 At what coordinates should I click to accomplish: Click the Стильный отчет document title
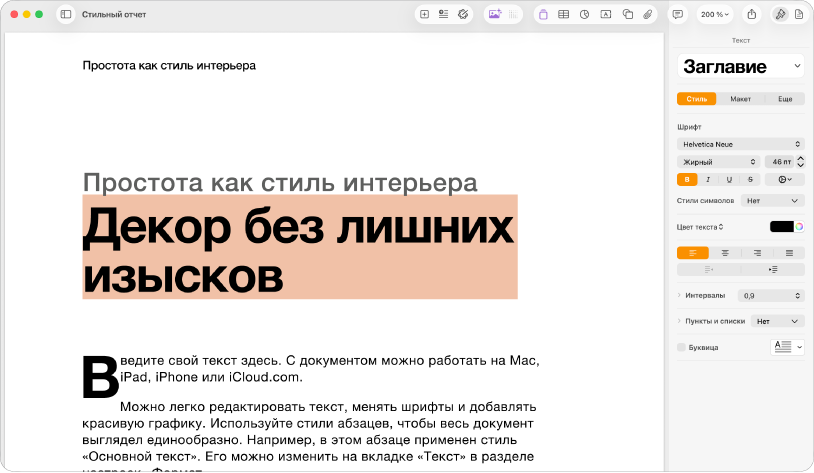tap(114, 15)
